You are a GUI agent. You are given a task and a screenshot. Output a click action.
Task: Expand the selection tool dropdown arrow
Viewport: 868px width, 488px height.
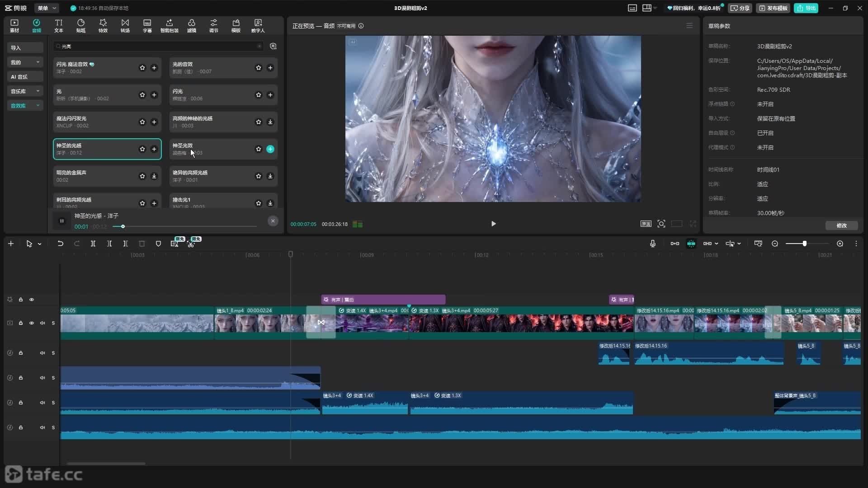pyautogui.click(x=40, y=244)
